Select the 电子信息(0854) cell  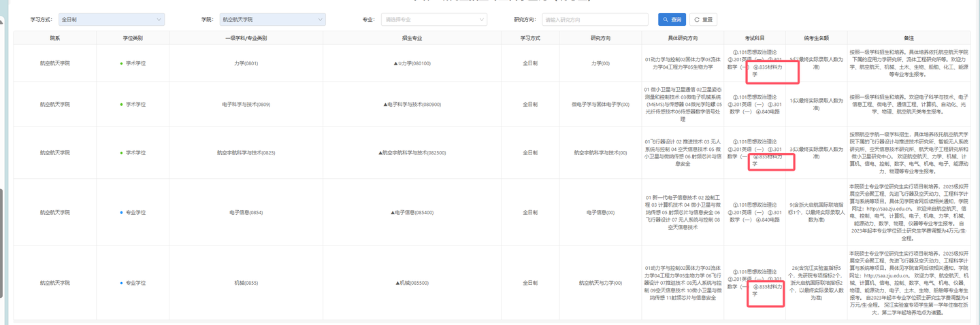pyautogui.click(x=246, y=213)
